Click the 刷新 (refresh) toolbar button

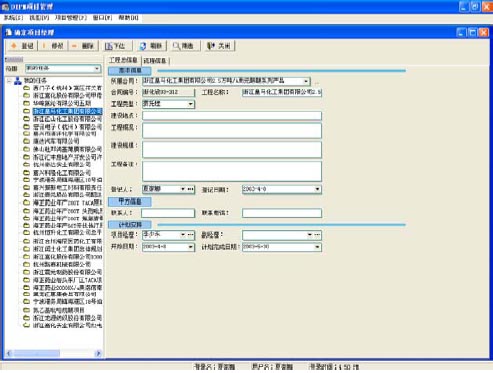[151, 46]
